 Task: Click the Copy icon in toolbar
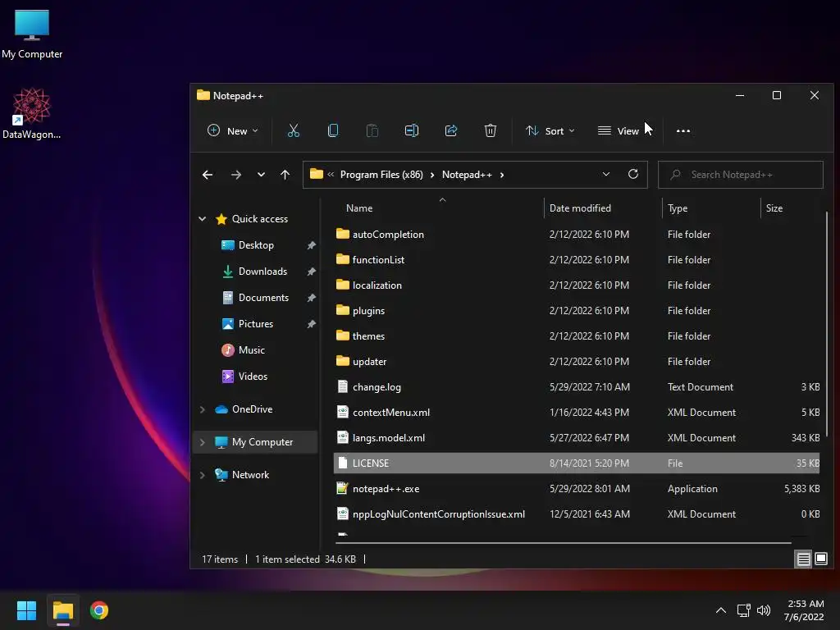(x=333, y=130)
